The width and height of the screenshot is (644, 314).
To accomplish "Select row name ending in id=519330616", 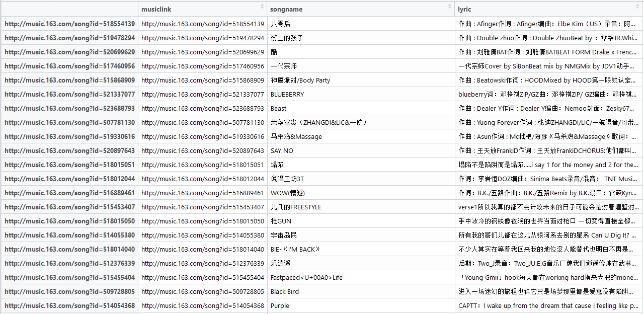I will (69, 136).
